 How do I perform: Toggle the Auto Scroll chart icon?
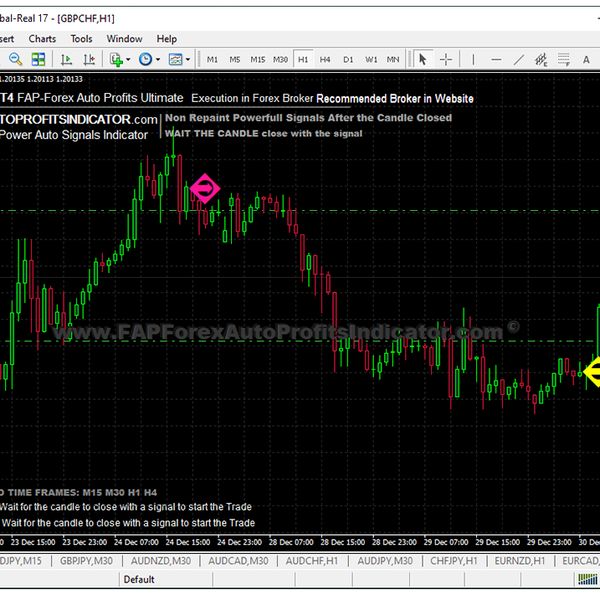click(67, 59)
